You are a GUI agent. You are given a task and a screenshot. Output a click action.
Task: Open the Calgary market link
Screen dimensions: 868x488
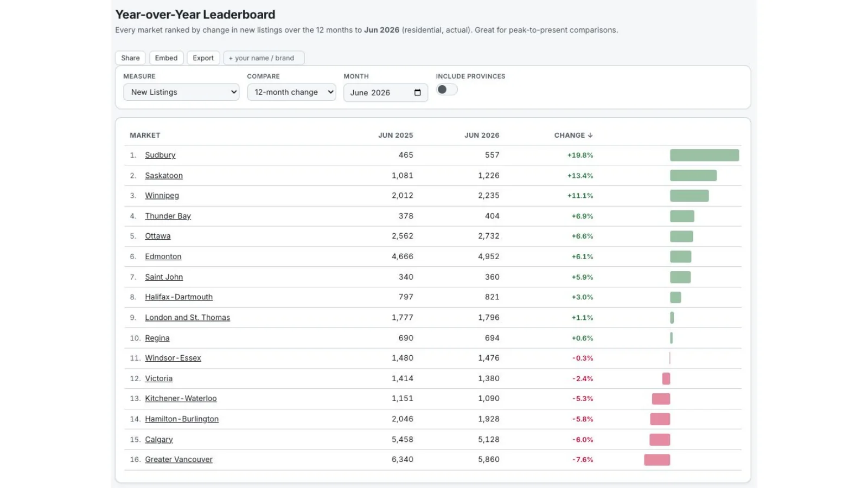[159, 439]
